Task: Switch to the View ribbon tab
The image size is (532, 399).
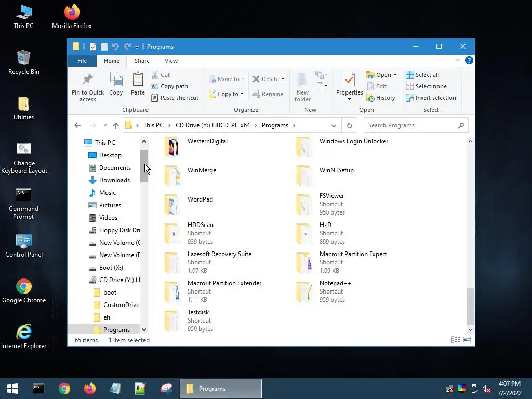Action: pyautogui.click(x=171, y=61)
